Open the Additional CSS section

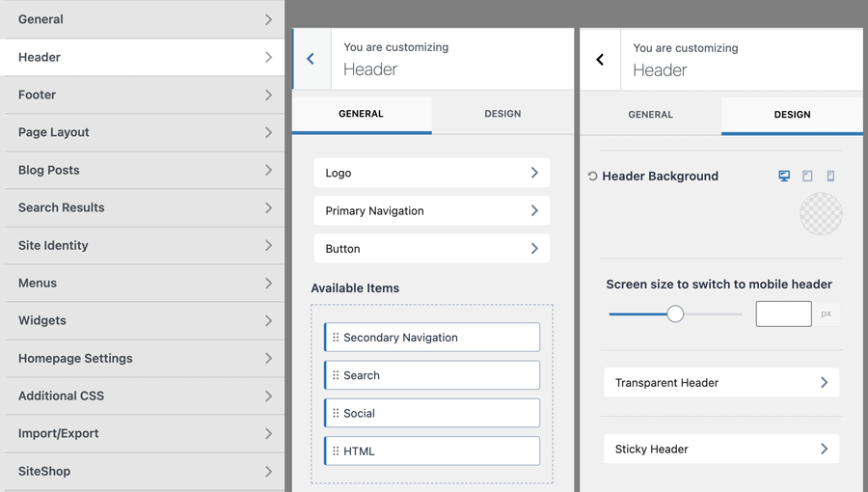click(x=144, y=396)
